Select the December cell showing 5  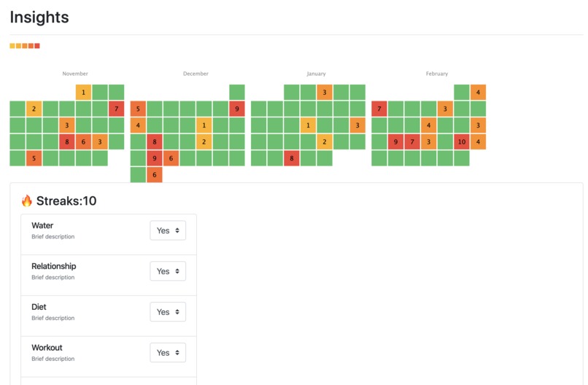coord(138,109)
